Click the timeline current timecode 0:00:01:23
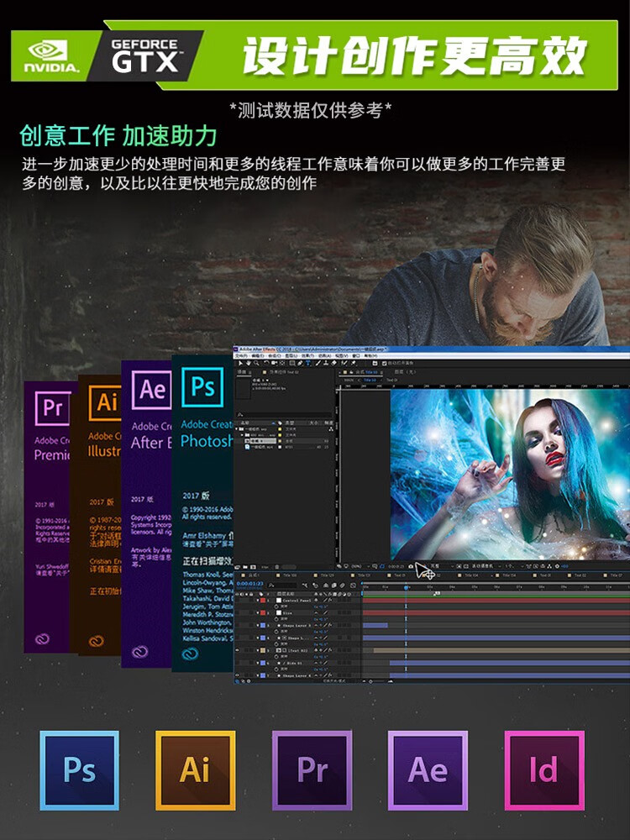The image size is (630, 840). click(x=249, y=584)
